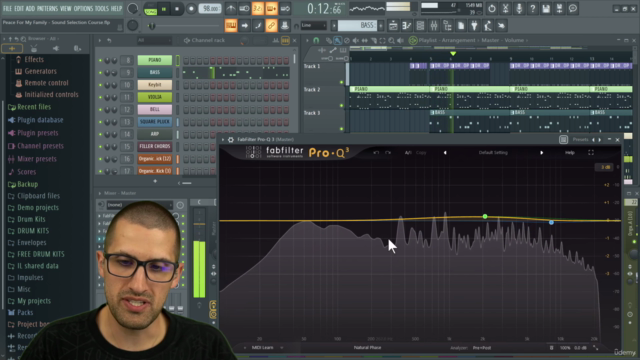The height and width of the screenshot is (360, 640).
Task: Open Plugin database in Browser
Action: (x=40, y=120)
